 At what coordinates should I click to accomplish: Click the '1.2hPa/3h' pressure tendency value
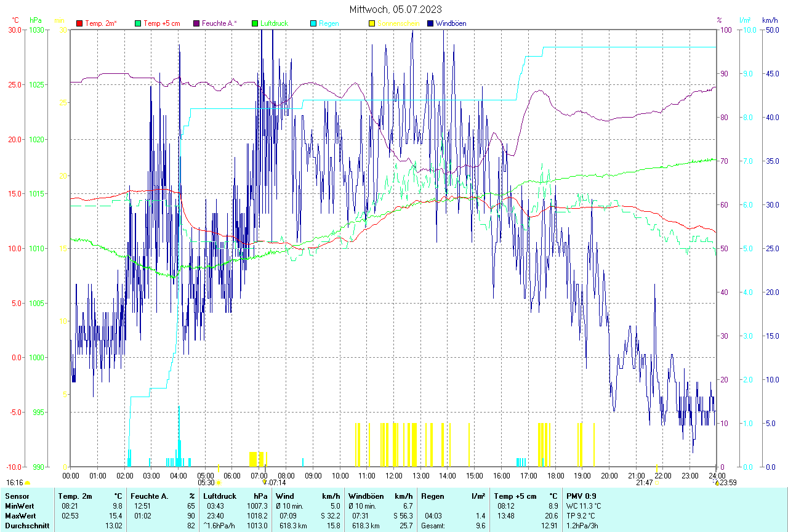[x=582, y=526]
